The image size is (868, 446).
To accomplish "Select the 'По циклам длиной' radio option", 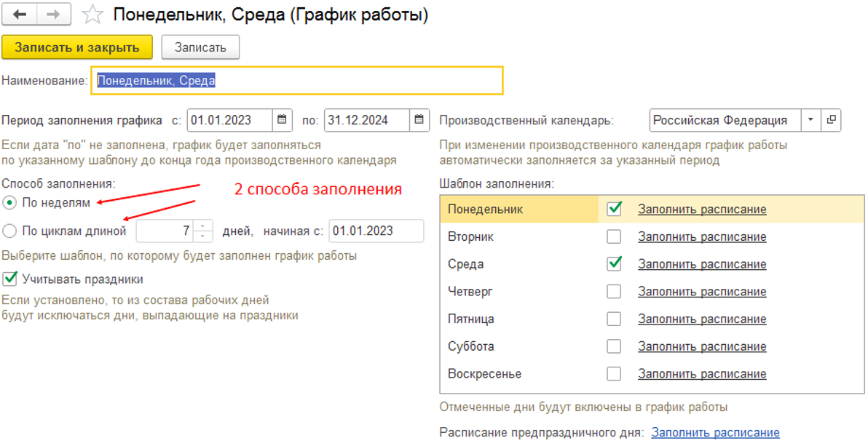I will 9,231.
